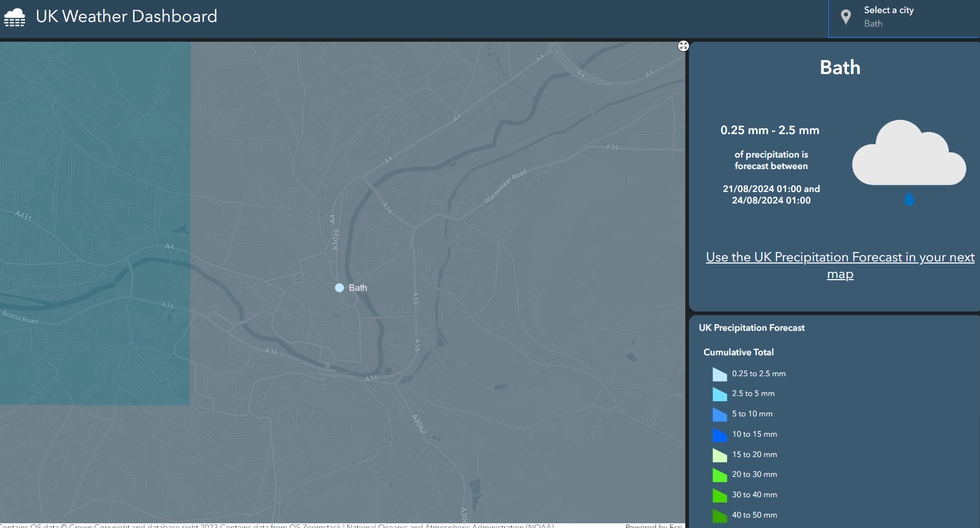This screenshot has width=980, height=528.
Task: Click the Bath city marker dot on map
Action: click(339, 287)
